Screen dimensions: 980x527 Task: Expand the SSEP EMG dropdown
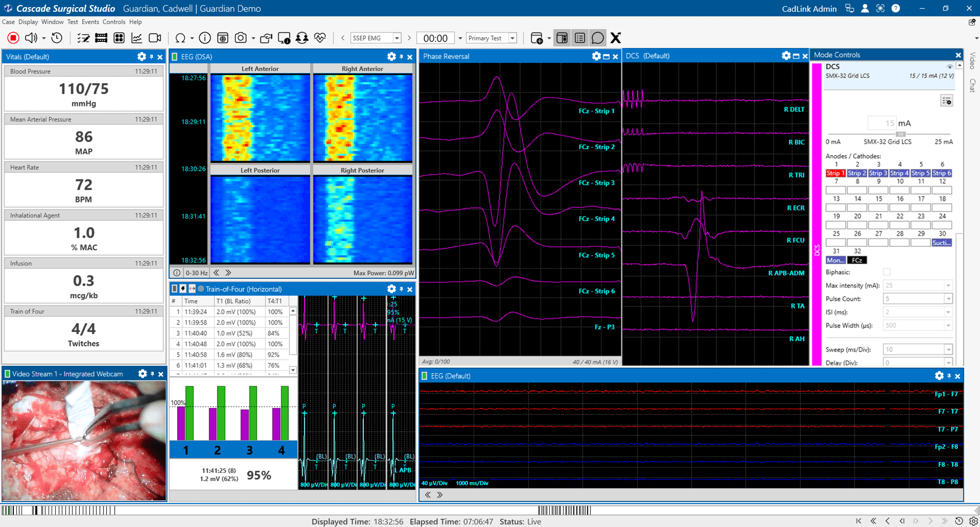point(397,38)
